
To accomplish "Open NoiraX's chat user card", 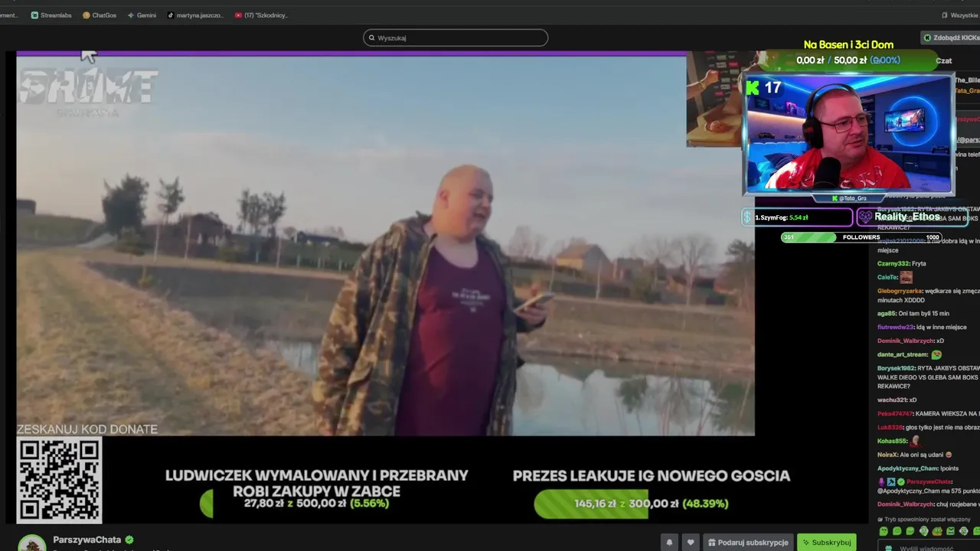I will (x=887, y=455).
